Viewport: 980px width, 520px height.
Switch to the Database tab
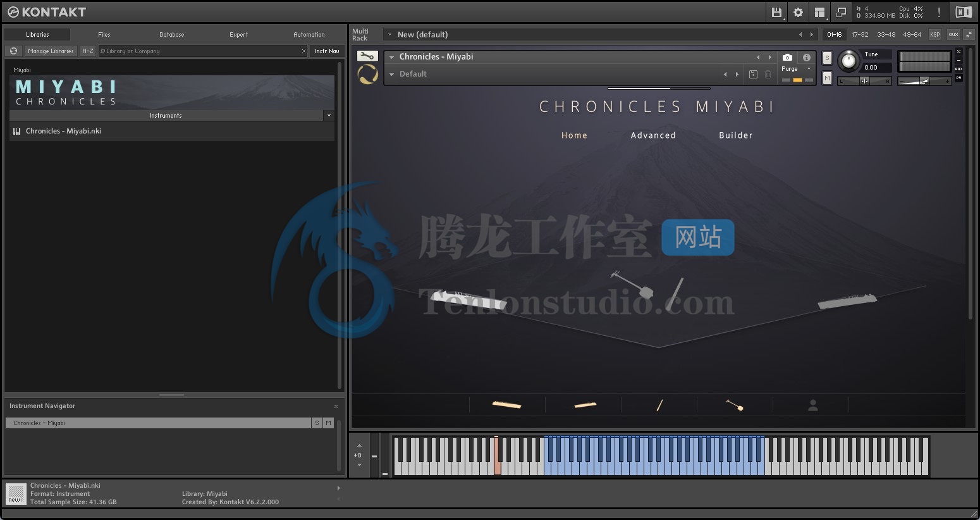[x=172, y=35]
